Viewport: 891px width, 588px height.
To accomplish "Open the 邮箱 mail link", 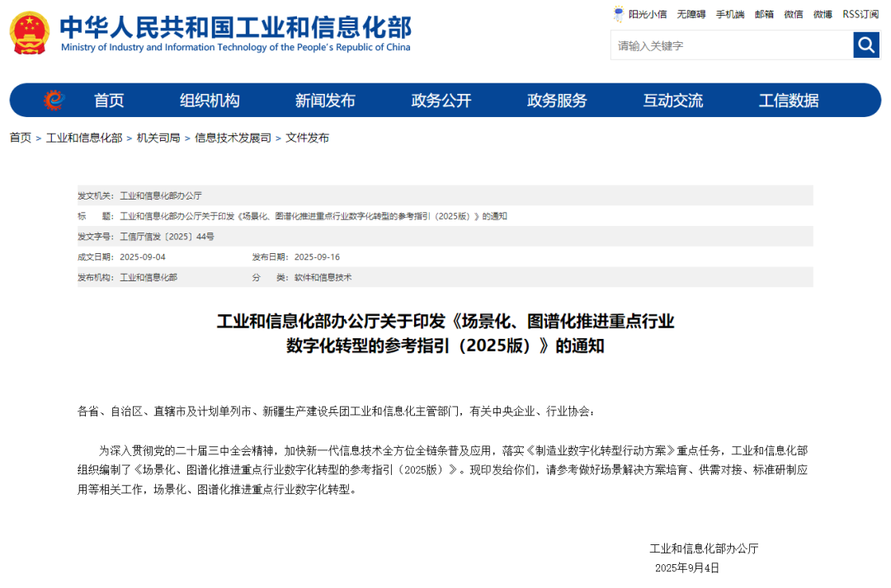I will point(764,14).
